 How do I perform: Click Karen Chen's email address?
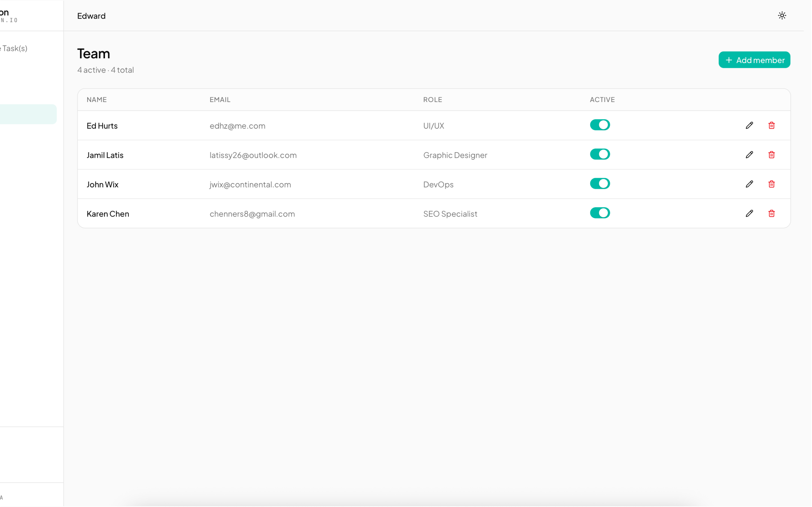tap(252, 214)
